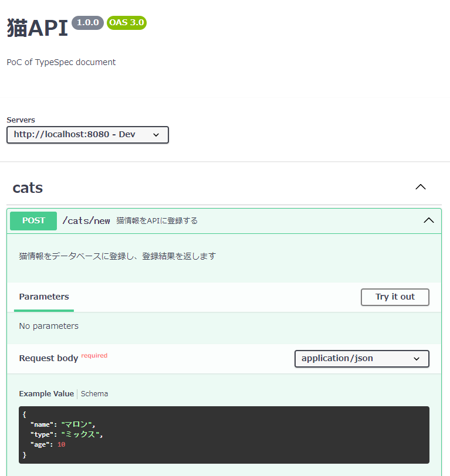Collapse the POST /cats/new operation panel
Screen dimensions: 450x476
(428, 220)
